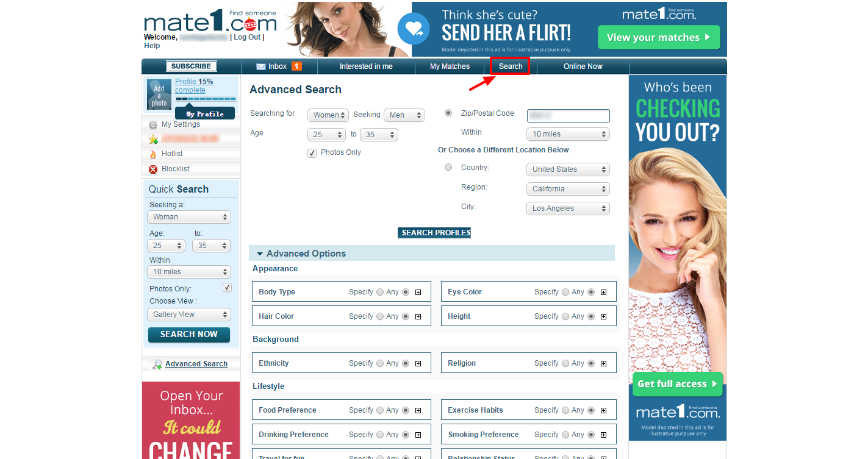Select Ethnicity Specify radio
This screenshot has height=459, width=868.
click(x=380, y=363)
